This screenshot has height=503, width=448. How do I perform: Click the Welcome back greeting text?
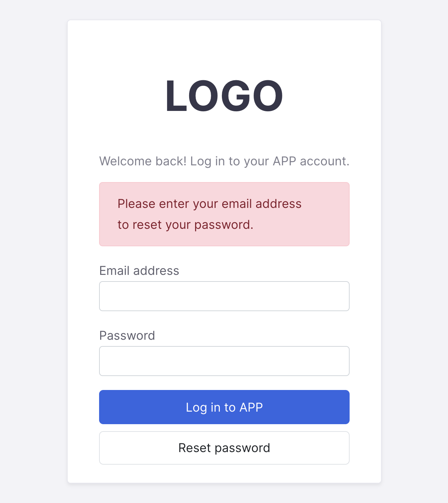(x=224, y=162)
